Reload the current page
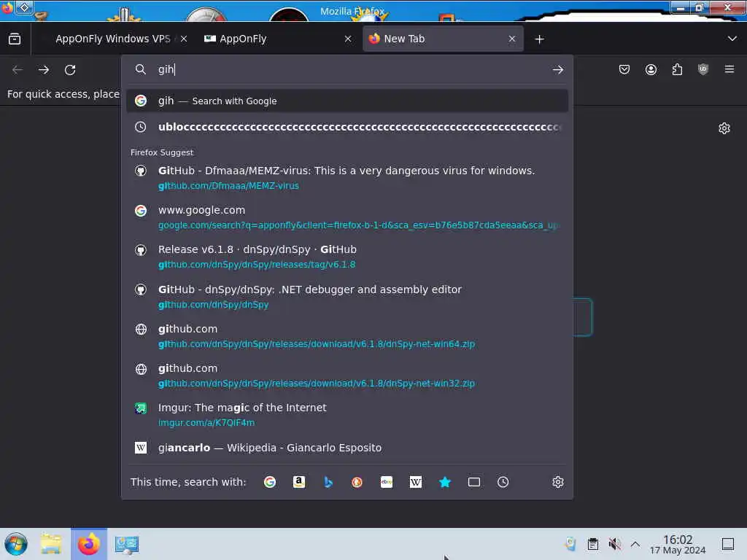Image resolution: width=747 pixels, height=560 pixels. click(x=70, y=70)
